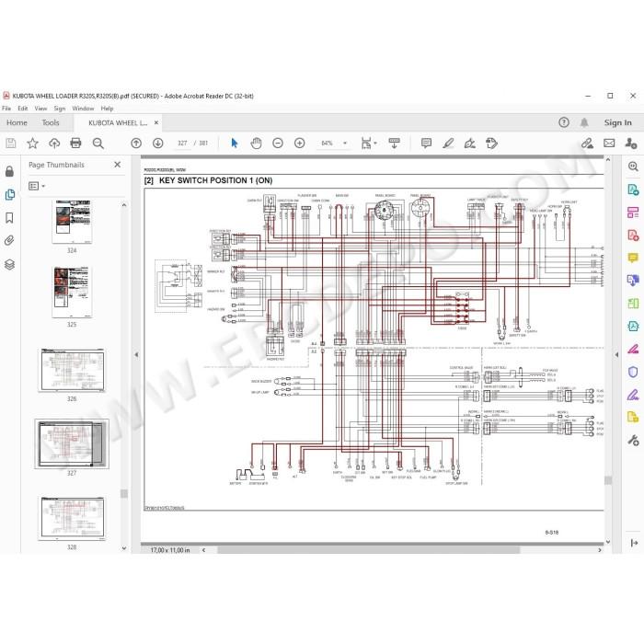The height and width of the screenshot is (644, 644).
Task: Click the stamp tool icon
Action: [491, 144]
